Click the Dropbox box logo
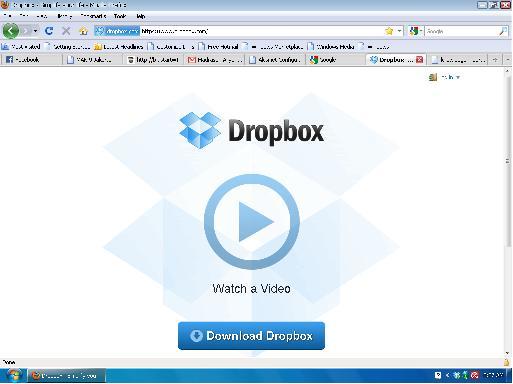 click(200, 130)
